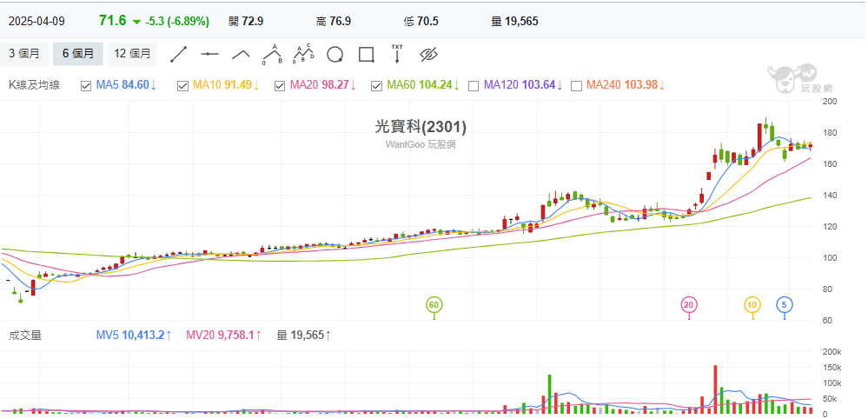Click the 光寶科(2301) chart title
Image resolution: width=868 pixels, height=419 pixels.
421,127
